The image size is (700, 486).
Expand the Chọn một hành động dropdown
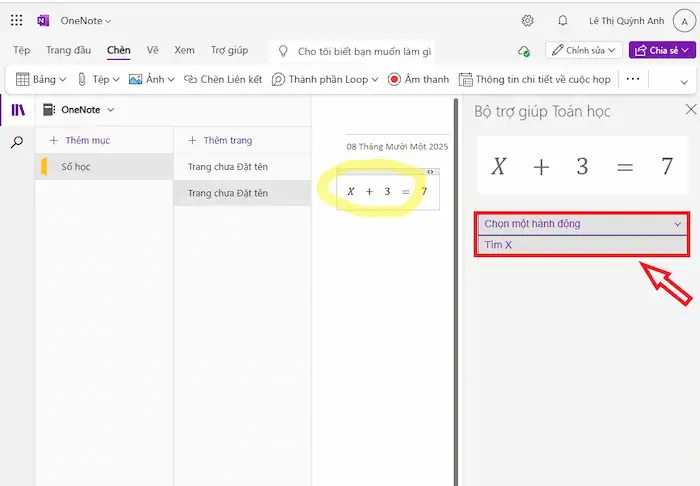(x=581, y=224)
